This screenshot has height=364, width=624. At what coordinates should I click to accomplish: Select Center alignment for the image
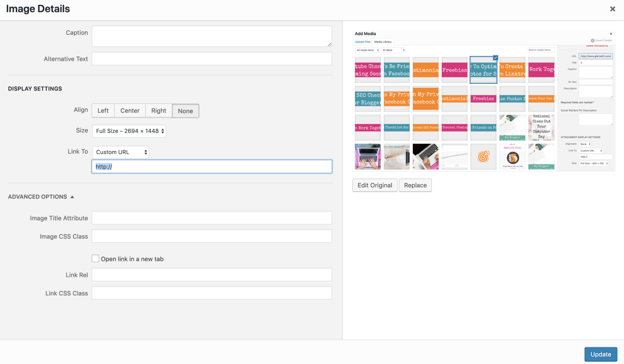pyautogui.click(x=130, y=110)
